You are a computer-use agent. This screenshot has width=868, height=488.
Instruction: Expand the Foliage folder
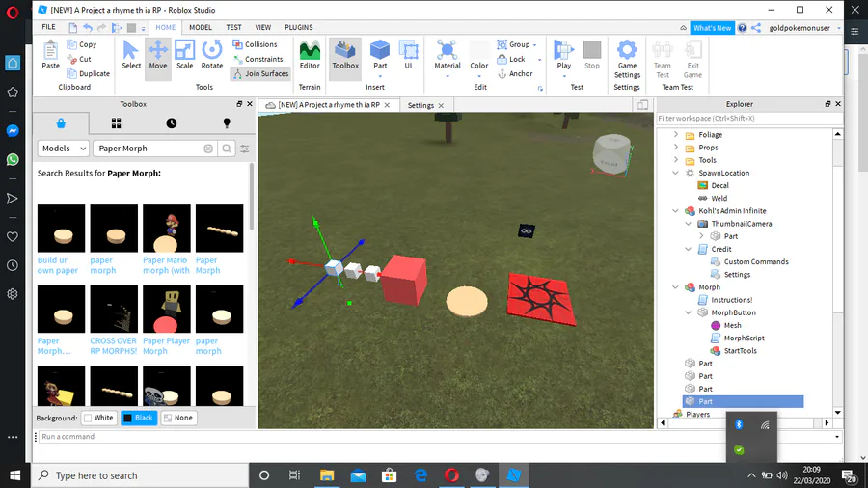675,134
